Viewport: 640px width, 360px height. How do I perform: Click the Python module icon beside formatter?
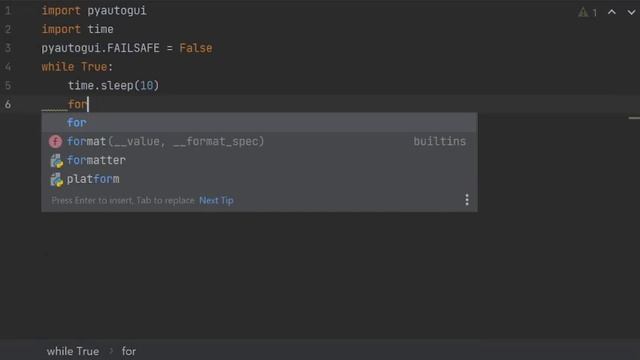pyautogui.click(x=56, y=161)
